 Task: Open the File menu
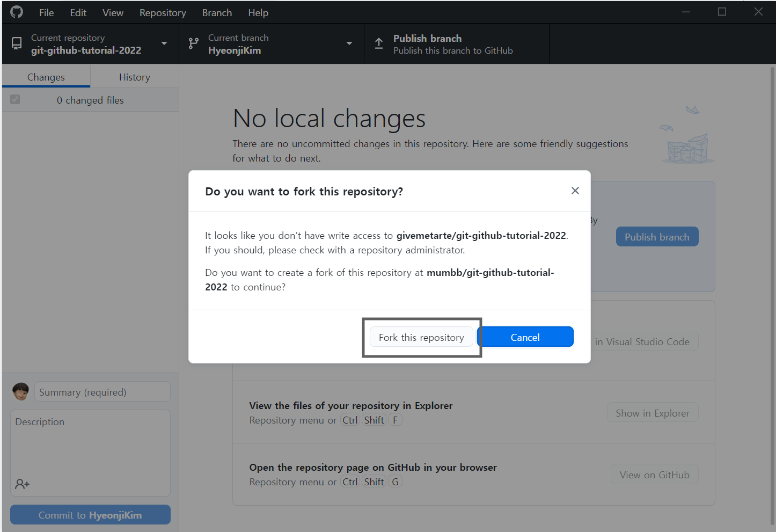(47, 12)
